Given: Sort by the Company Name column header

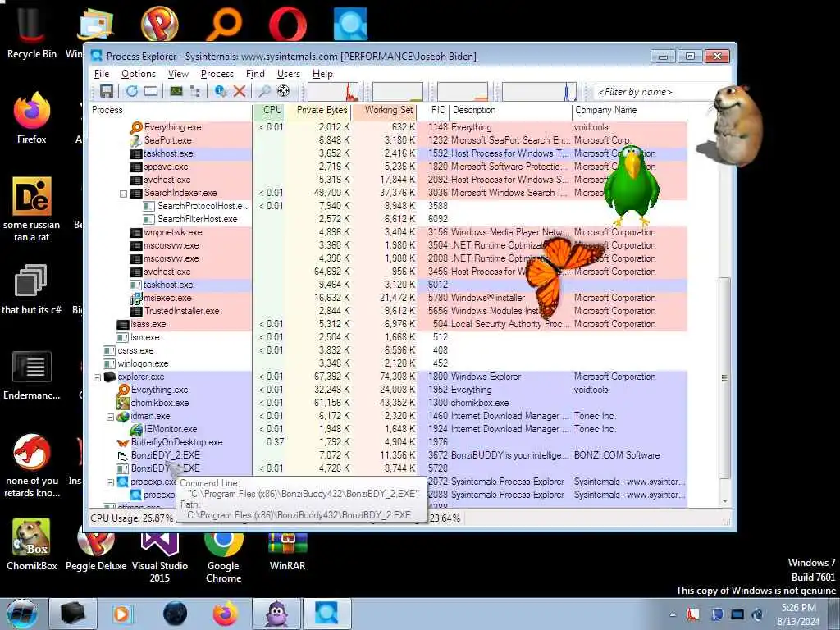Looking at the screenshot, I should pos(629,111).
